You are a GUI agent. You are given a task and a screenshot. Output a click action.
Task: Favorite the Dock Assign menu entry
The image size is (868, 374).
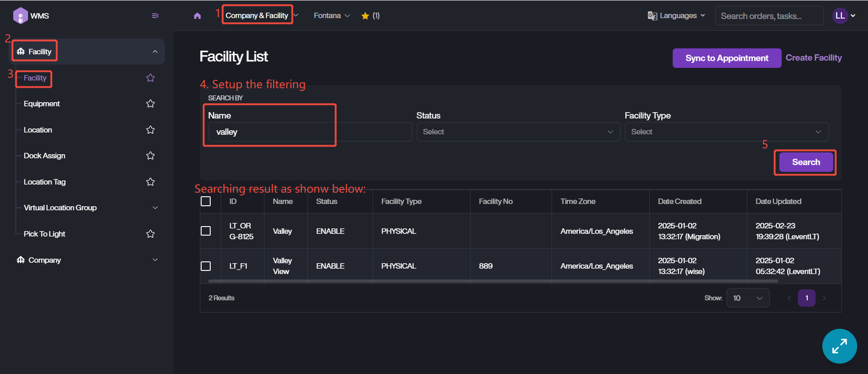(x=151, y=156)
